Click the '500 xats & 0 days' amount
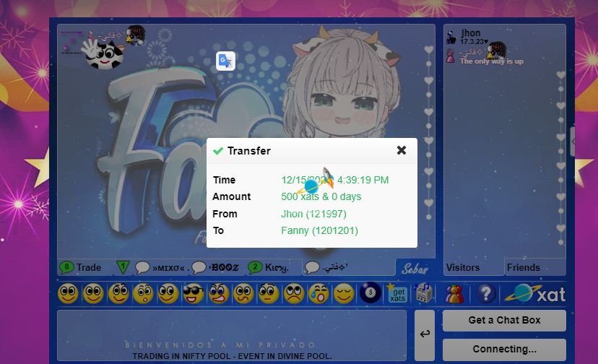 coord(321,197)
